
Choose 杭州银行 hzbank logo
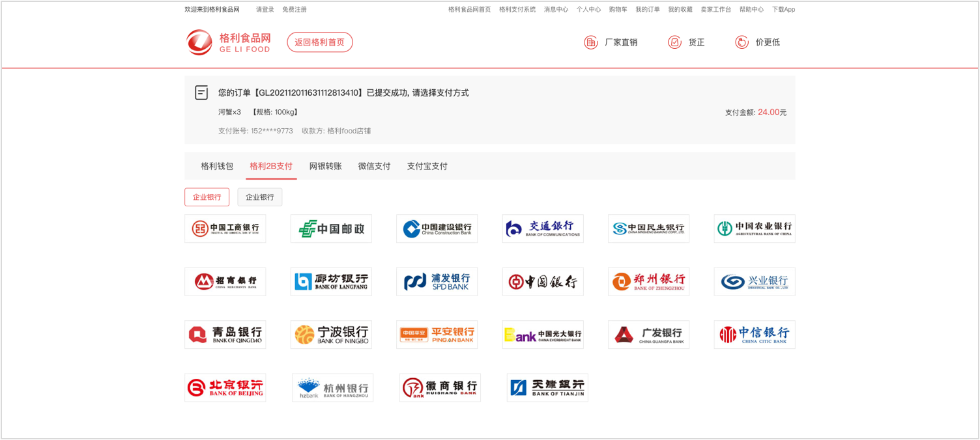332,387
